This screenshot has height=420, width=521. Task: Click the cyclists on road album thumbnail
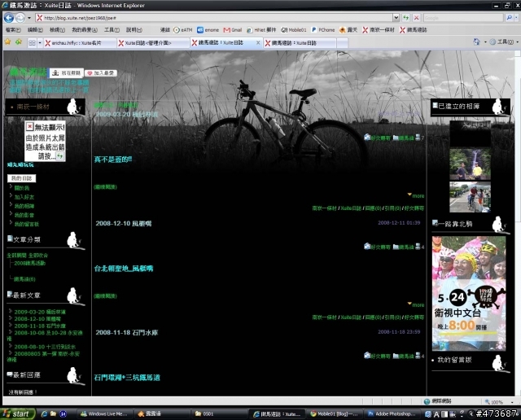pyautogui.click(x=471, y=197)
